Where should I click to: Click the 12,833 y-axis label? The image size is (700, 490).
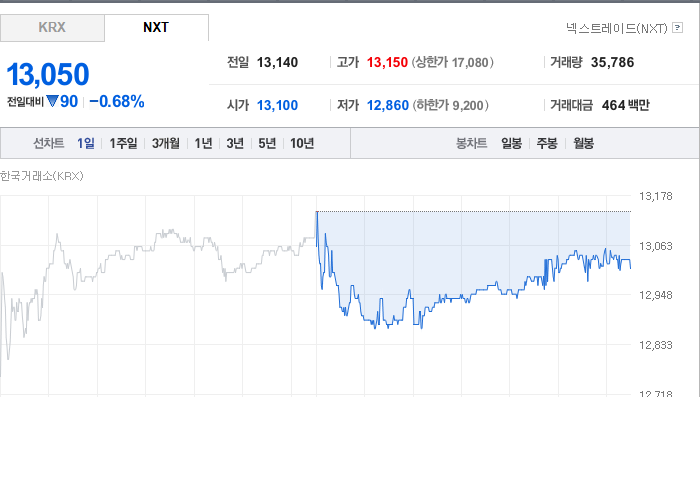tap(655, 345)
